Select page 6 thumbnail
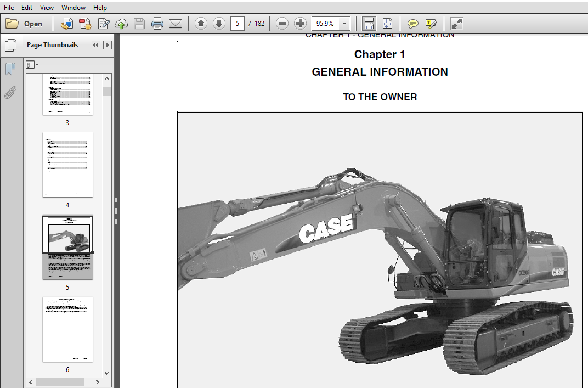Viewport: 588px width, 388px height. pyautogui.click(x=67, y=329)
